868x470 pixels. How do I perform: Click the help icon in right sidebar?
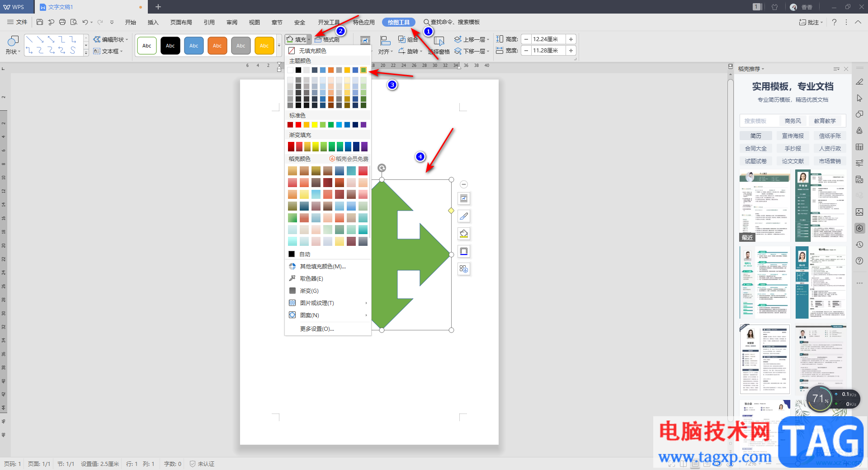859,261
